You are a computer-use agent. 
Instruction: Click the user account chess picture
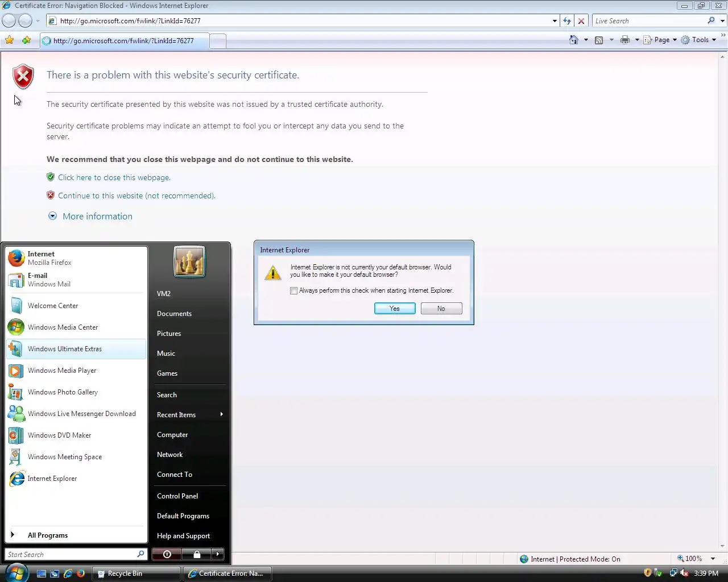click(x=189, y=262)
